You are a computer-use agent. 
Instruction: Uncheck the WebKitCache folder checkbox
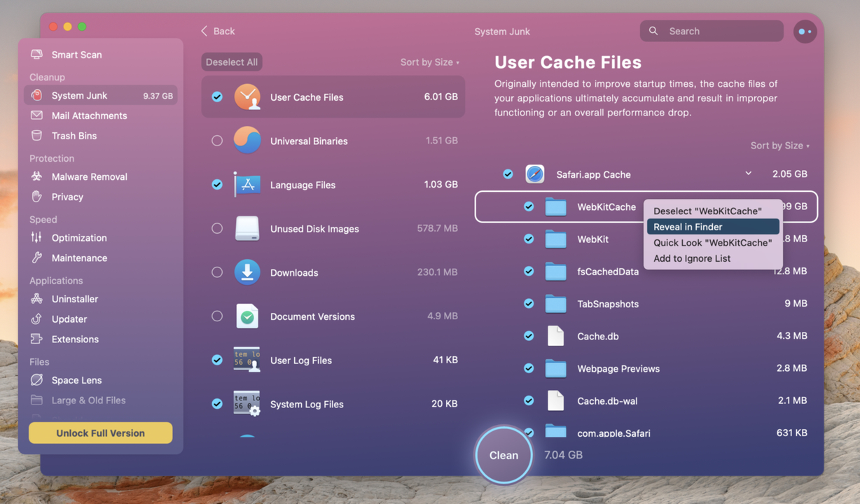tap(529, 206)
